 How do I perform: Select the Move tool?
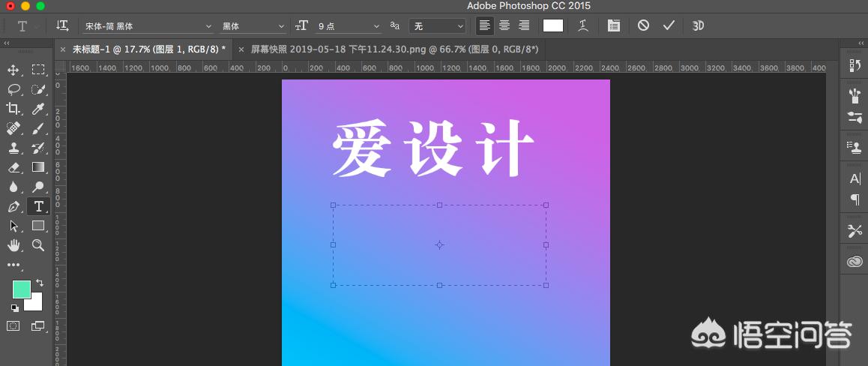tap(13, 70)
